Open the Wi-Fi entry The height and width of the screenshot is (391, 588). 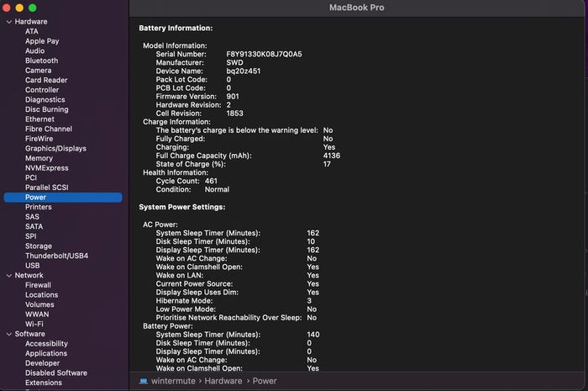point(34,325)
